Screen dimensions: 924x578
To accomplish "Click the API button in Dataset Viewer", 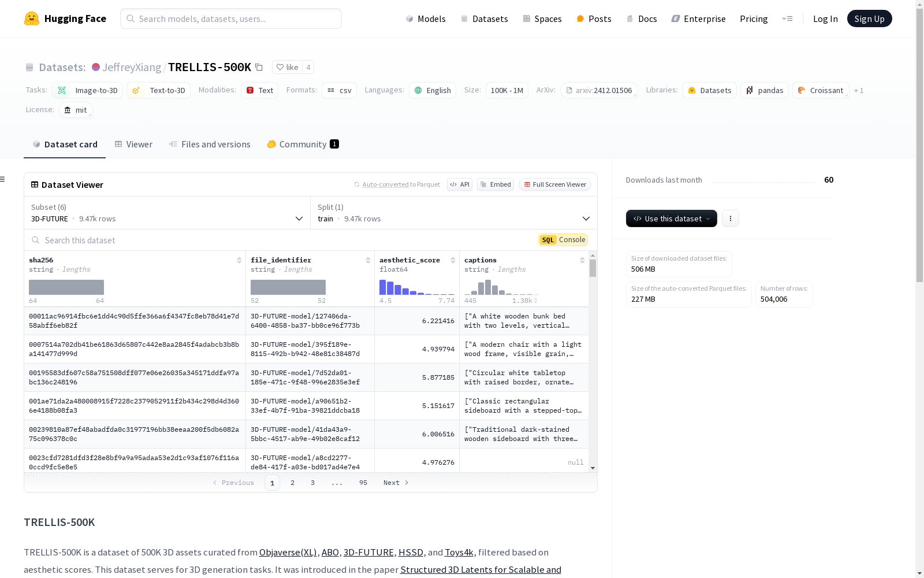I will 460,184.
